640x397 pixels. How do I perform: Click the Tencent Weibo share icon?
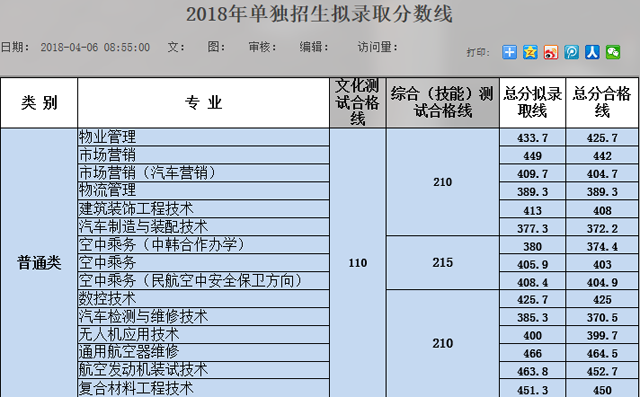tap(571, 52)
